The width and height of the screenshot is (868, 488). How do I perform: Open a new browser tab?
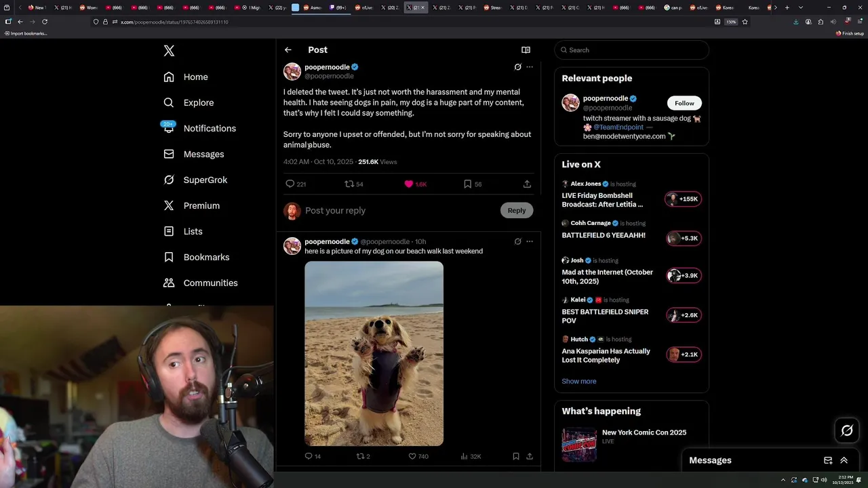tap(787, 7)
